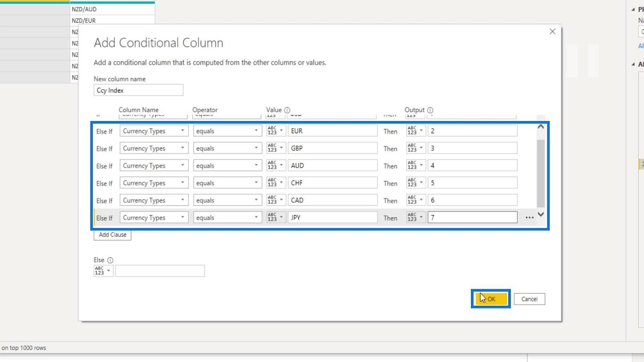Change the value type icon for AUD
The image size is (644, 362).
[x=276, y=165]
